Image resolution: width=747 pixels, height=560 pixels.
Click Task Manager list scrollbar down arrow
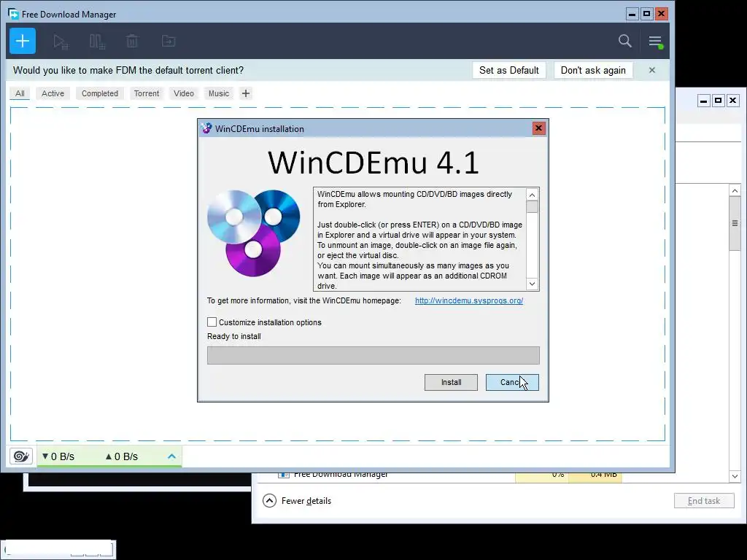tap(735, 476)
